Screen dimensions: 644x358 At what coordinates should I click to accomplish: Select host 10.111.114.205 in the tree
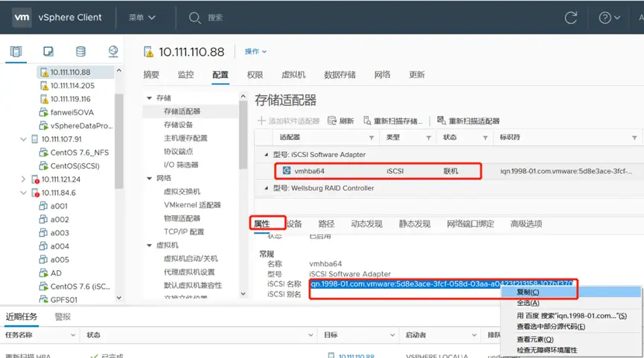pos(72,86)
